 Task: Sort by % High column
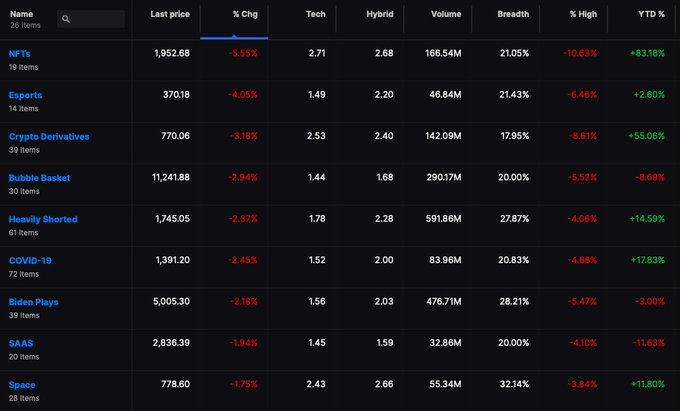click(583, 14)
